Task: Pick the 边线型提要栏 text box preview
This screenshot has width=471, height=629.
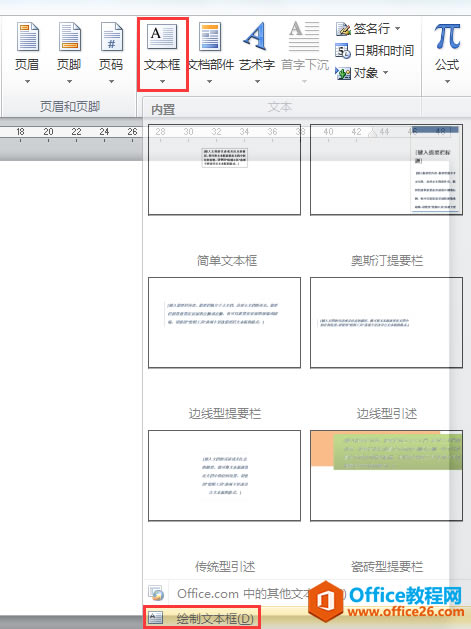Action: point(224,323)
